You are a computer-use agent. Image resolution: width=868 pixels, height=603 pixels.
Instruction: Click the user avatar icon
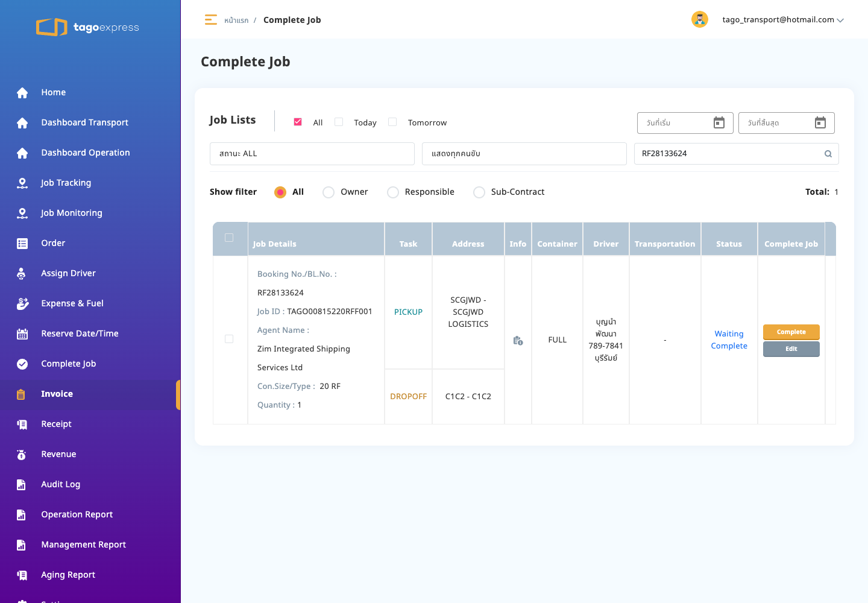(x=699, y=19)
